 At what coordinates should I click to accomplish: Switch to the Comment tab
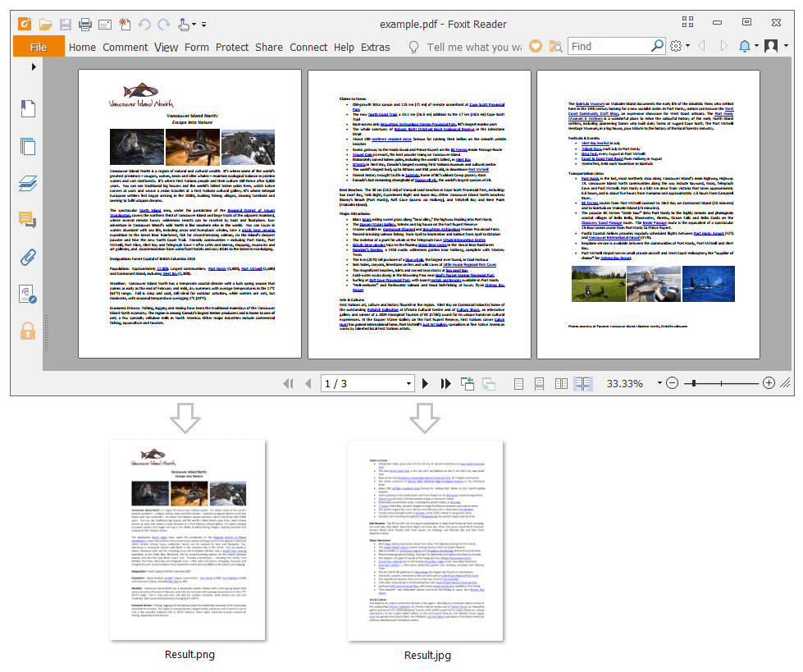[x=125, y=48]
